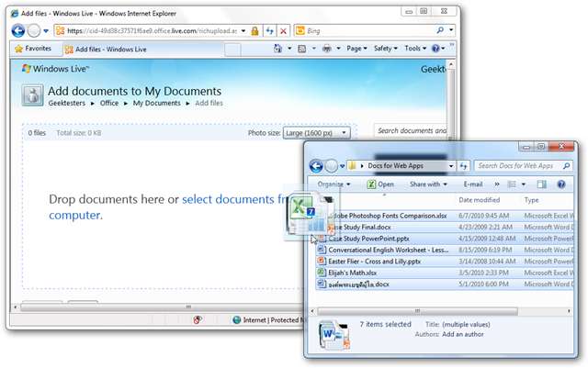Click the Open button with Excel icon
This screenshot has height=368, width=588.
coord(380,184)
